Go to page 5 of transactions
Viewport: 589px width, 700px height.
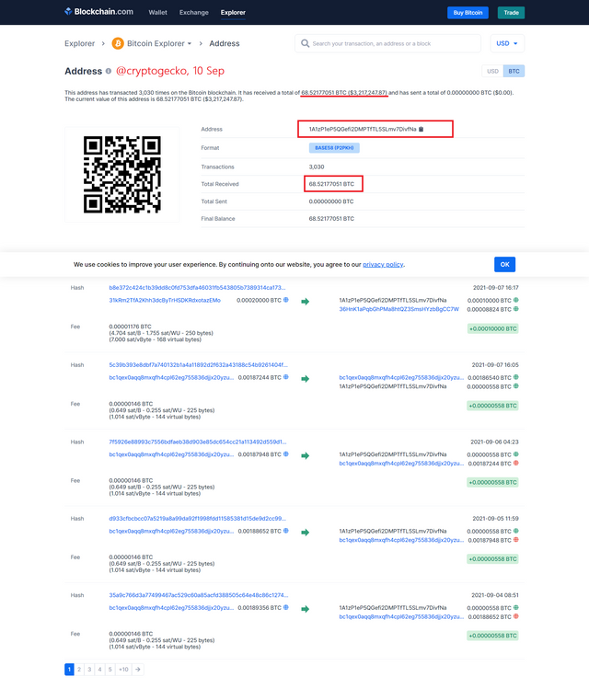point(110,670)
